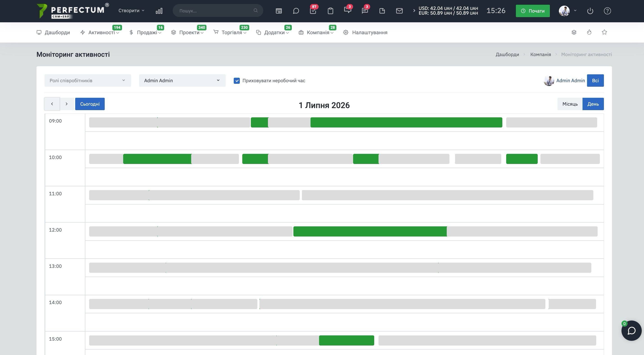Click the star favorites icon
Viewport: 644px width, 355px height.
[x=604, y=32]
